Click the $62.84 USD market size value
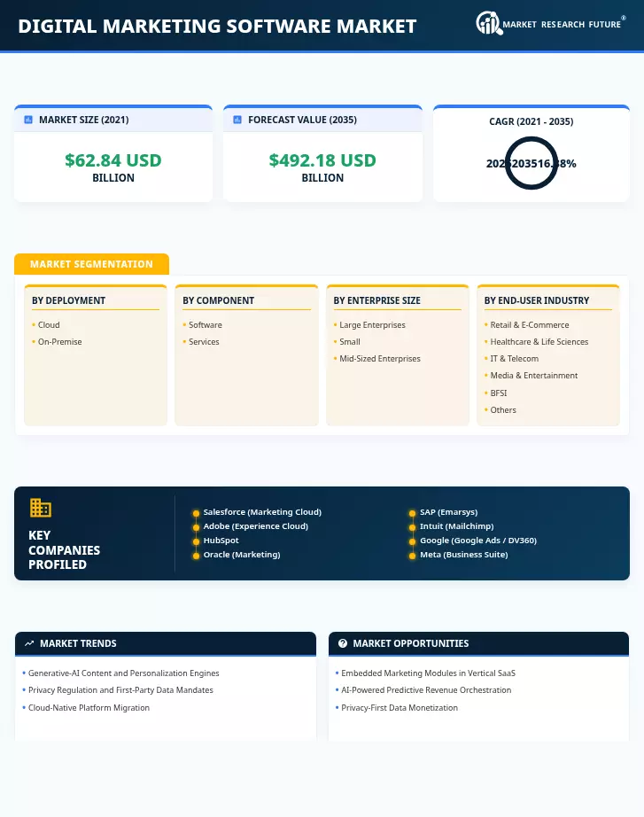 113,160
